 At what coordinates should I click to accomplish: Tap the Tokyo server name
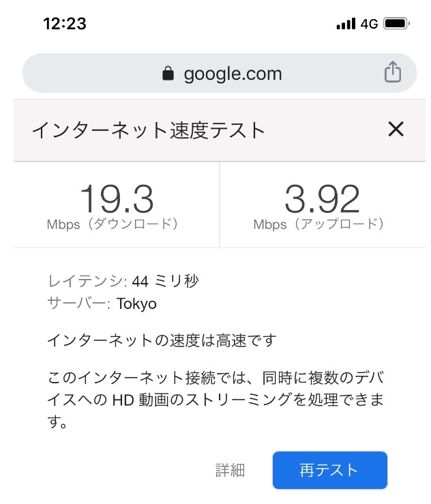click(x=136, y=303)
